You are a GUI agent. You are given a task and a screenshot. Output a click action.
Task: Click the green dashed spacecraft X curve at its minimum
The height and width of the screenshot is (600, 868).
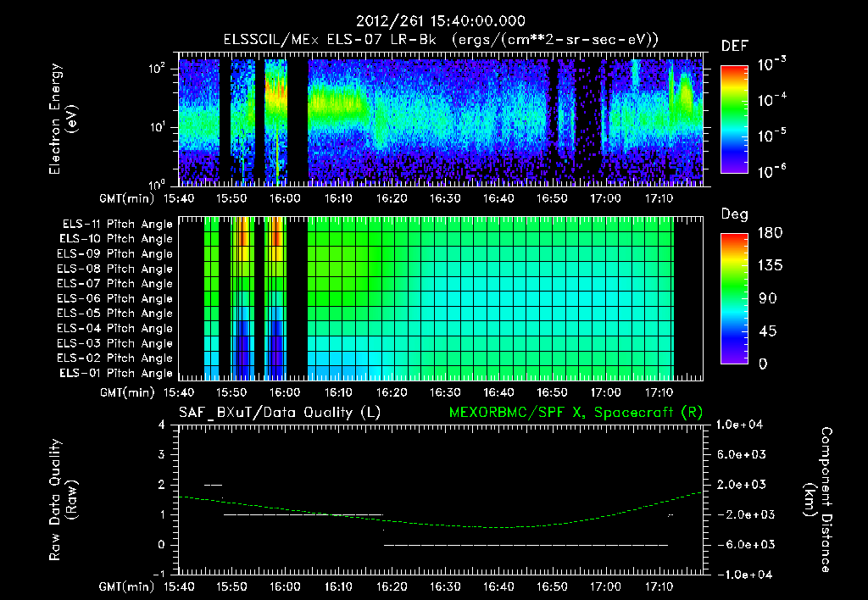pyautogui.click(x=498, y=527)
